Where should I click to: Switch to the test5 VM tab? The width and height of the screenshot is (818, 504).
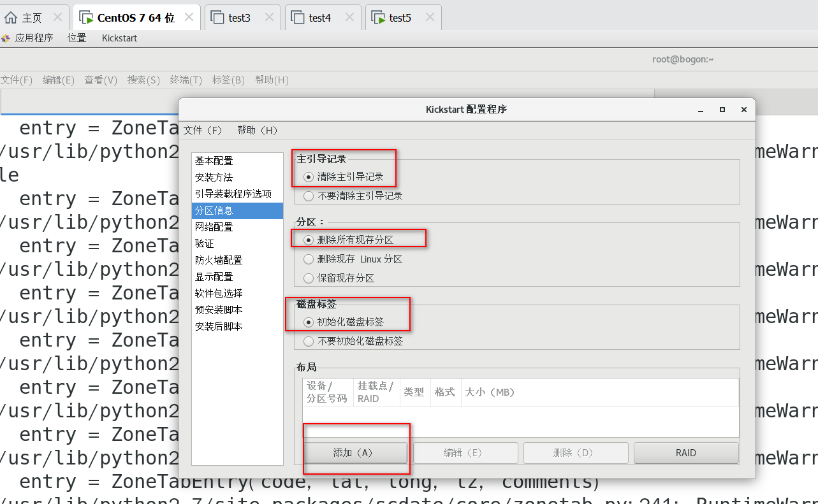(400, 18)
